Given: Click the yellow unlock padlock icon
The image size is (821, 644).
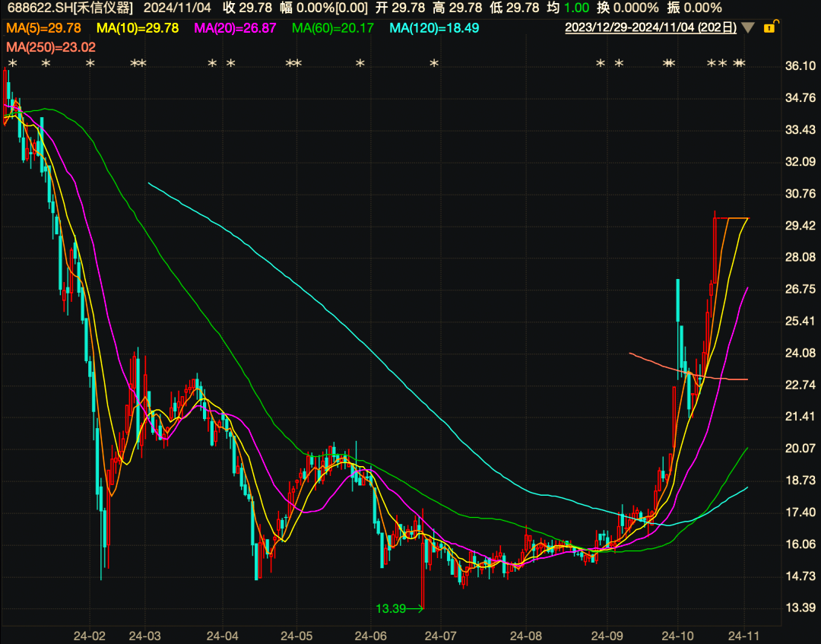Looking at the screenshot, I should [769, 28].
